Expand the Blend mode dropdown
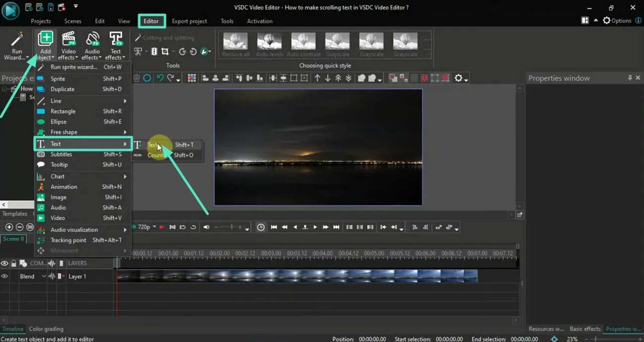The image size is (644, 342). 44,276
